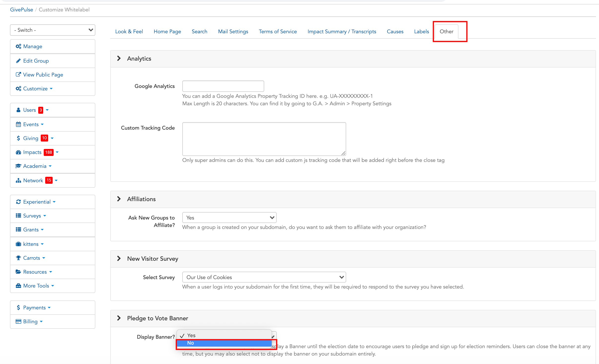
Task: Click the GivePulse breadcrumb link
Action: coord(22,10)
